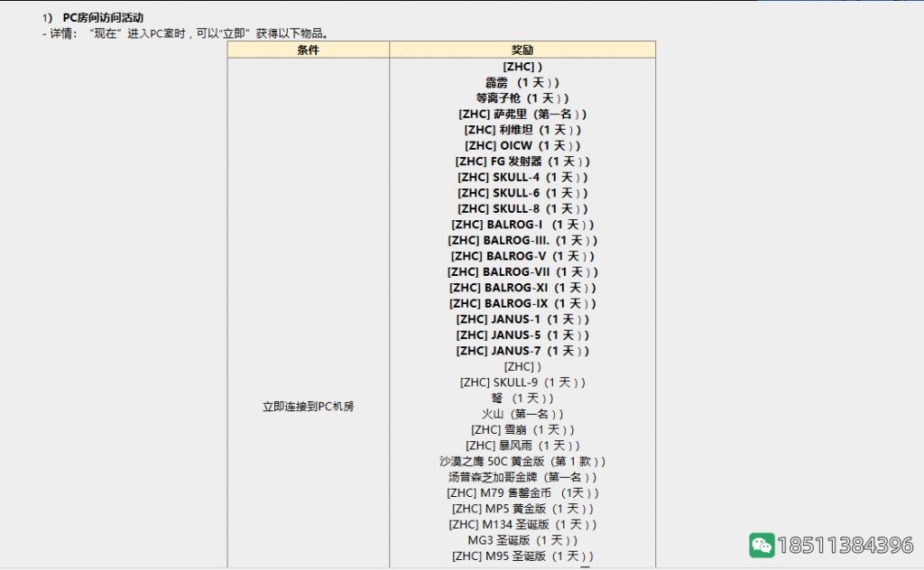Select the [ZHC] 萨弗里 (第一名) reward entry

(522, 114)
